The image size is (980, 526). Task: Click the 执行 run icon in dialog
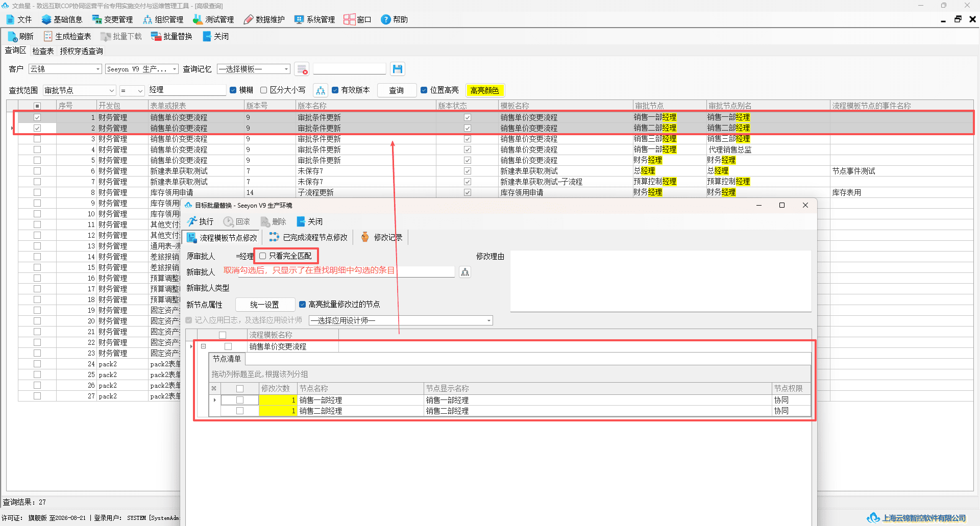192,221
